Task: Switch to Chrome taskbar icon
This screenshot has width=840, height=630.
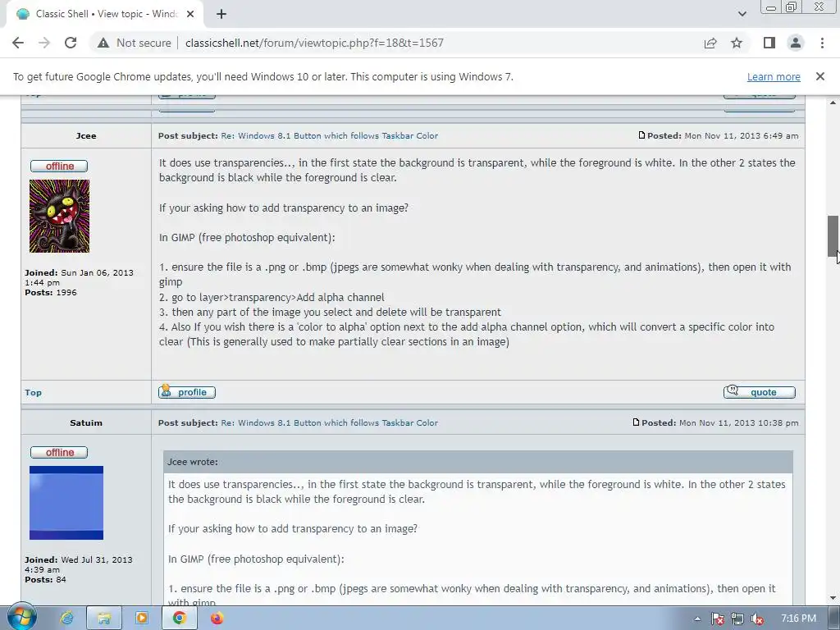Action: tap(180, 619)
